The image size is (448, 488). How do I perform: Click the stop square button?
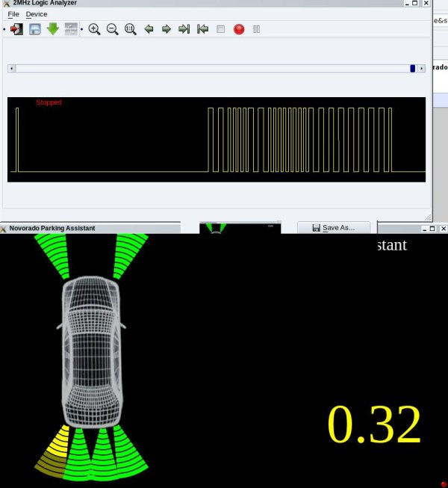click(220, 29)
